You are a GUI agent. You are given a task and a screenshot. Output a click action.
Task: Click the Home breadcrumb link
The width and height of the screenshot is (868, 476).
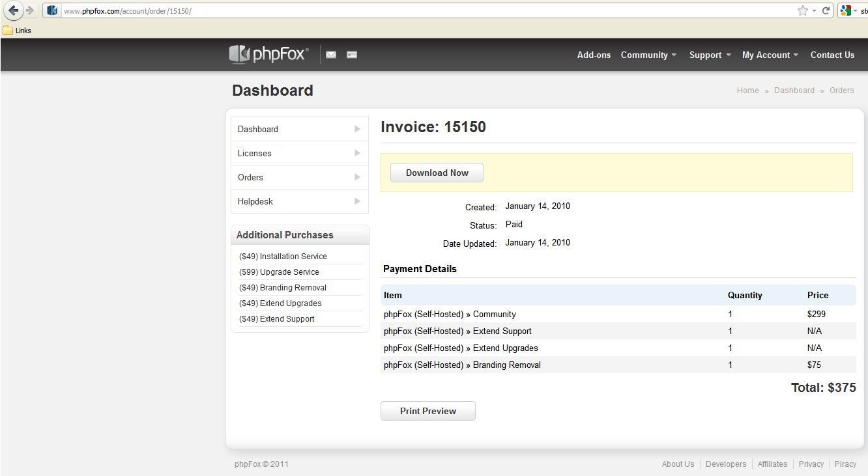[747, 91]
